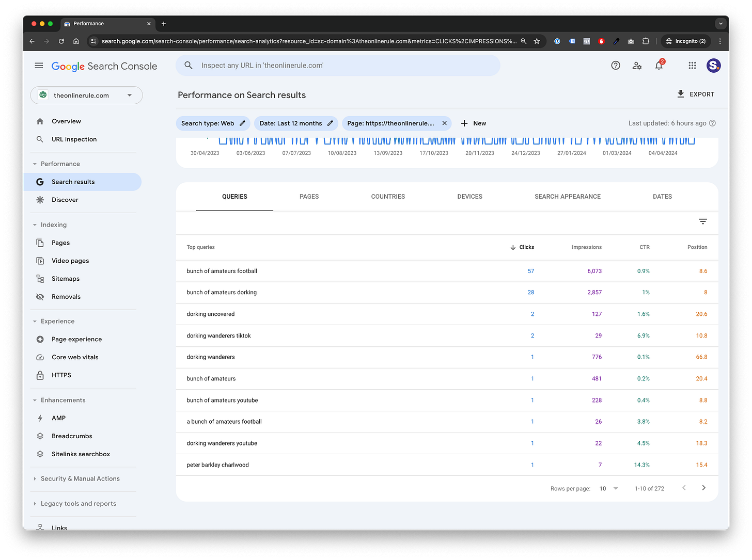The width and height of the screenshot is (752, 560).
Task: Switch to the Dates tab
Action: (x=662, y=197)
